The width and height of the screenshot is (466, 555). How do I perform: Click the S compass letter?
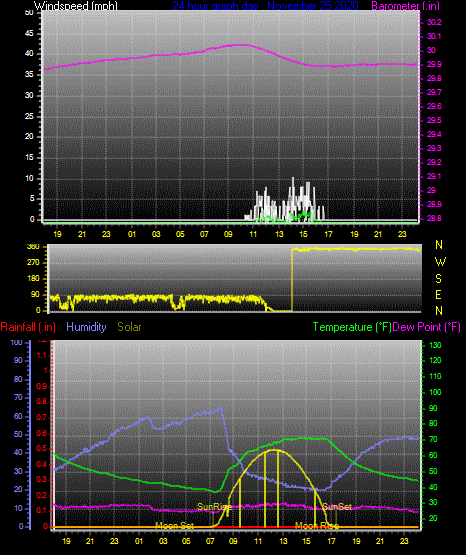(x=438, y=279)
